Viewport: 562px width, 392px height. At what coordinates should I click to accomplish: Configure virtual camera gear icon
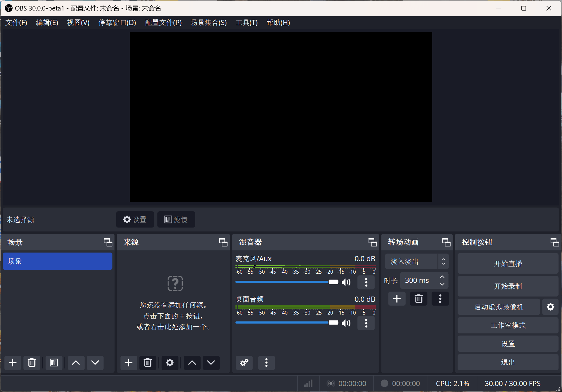(551, 307)
